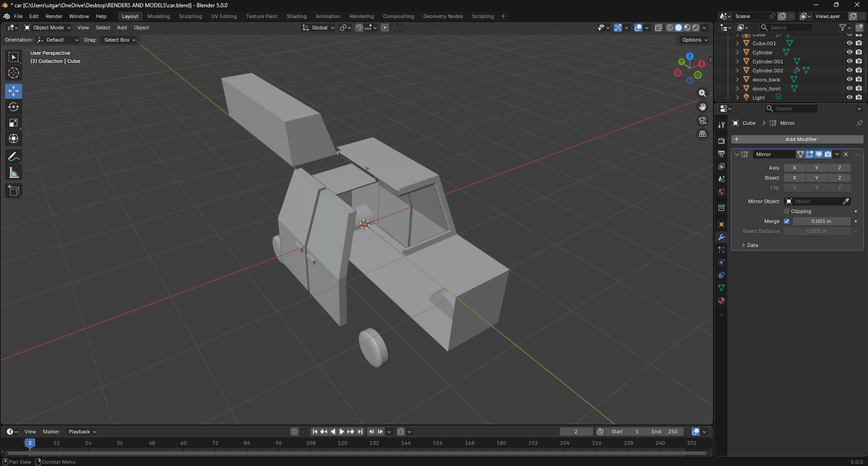Viewport: 868px width, 466px height.
Task: Open the Render Properties camera tab
Action: 721,141
